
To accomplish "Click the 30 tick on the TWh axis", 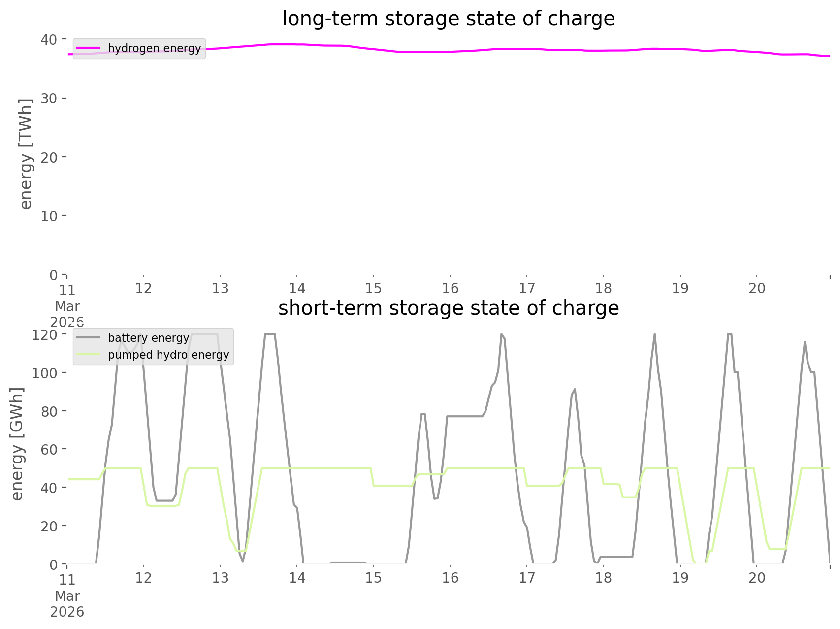I will click(x=49, y=99).
